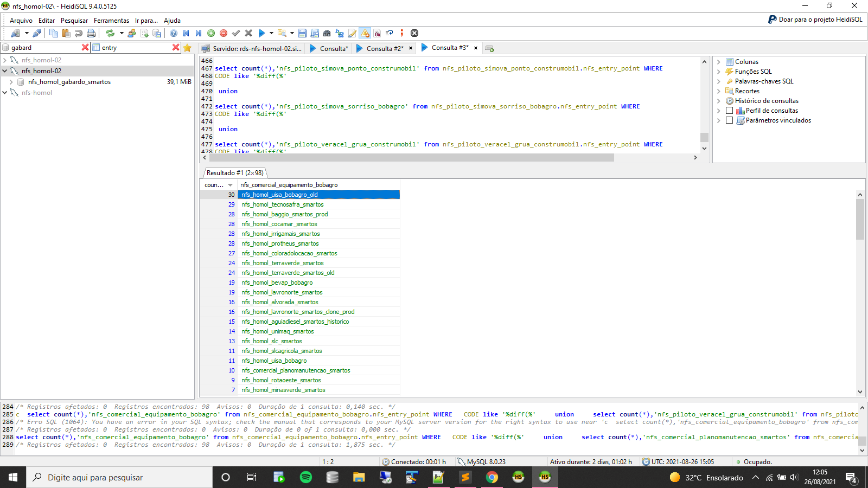The height and width of the screenshot is (488, 868).
Task: Click Doar para o projeto HeidiSQL link
Action: click(x=815, y=20)
